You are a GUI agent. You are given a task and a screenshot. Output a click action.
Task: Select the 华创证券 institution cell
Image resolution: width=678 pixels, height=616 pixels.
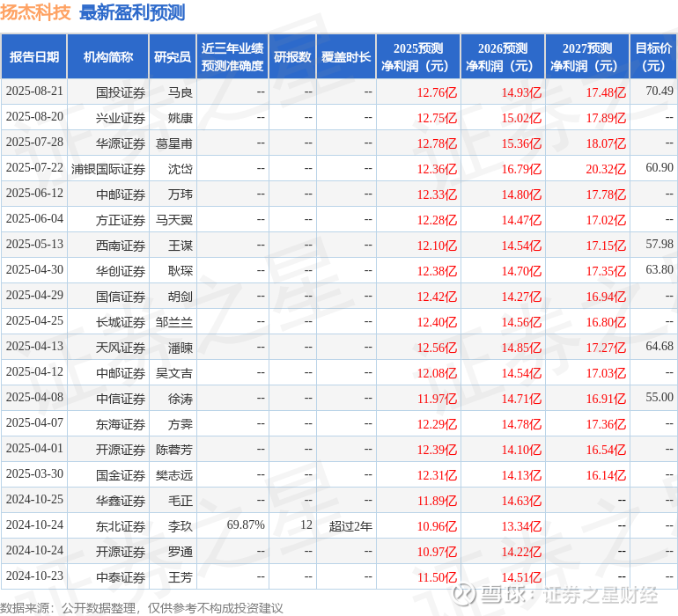(108, 271)
